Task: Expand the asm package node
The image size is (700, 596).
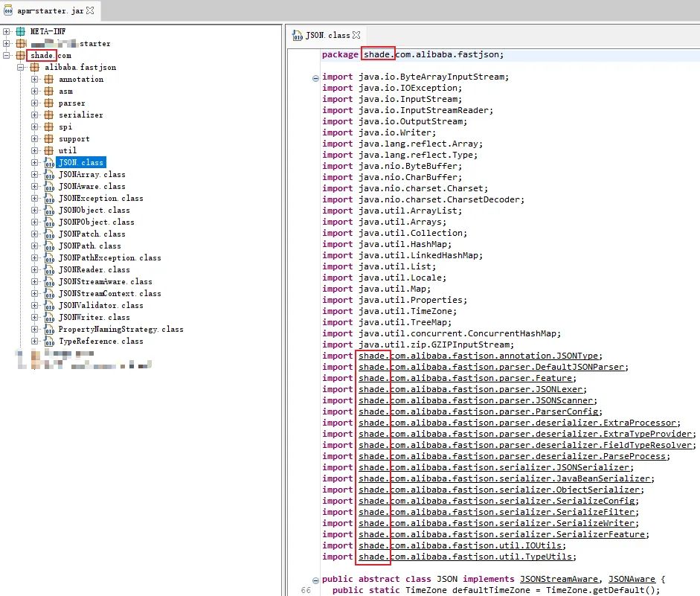Action: click(35, 91)
